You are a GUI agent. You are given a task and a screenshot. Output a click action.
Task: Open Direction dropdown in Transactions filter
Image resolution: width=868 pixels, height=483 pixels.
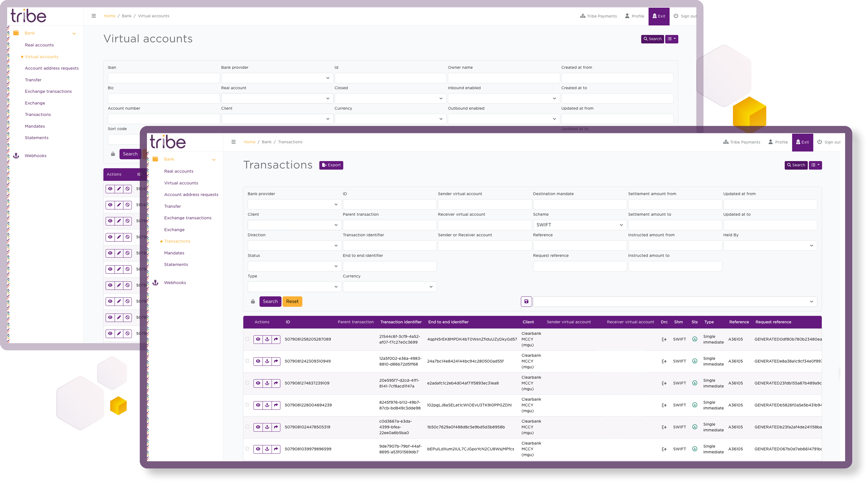coord(294,246)
